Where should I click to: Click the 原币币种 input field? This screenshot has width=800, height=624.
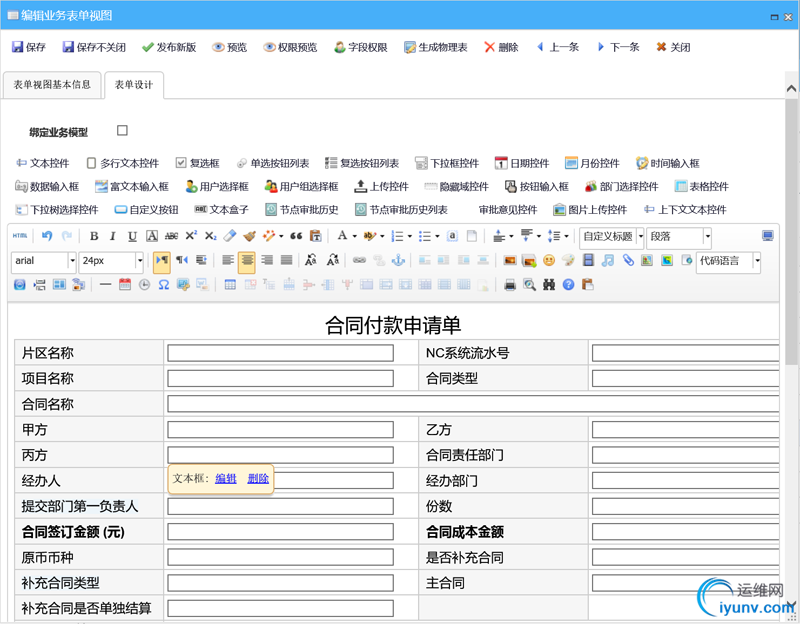pos(281,557)
